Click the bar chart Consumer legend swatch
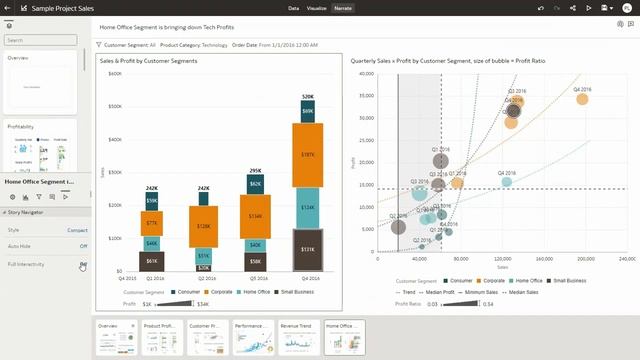Image resolution: width=640 pixels, height=360 pixels. [173, 292]
